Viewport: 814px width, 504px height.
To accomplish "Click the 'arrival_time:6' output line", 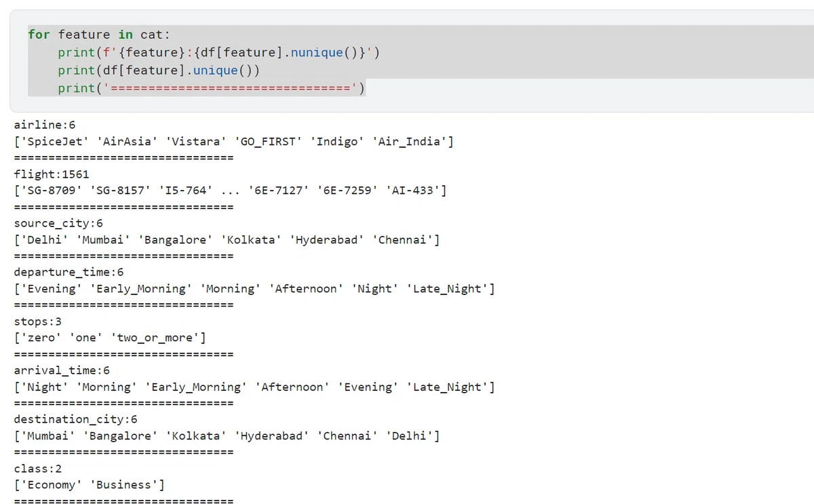I will 62,370.
